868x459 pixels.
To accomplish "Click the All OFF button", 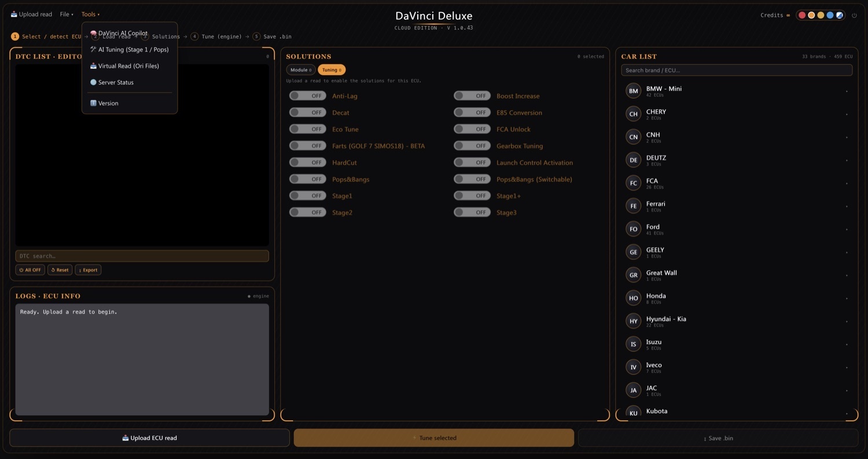I will coord(30,270).
